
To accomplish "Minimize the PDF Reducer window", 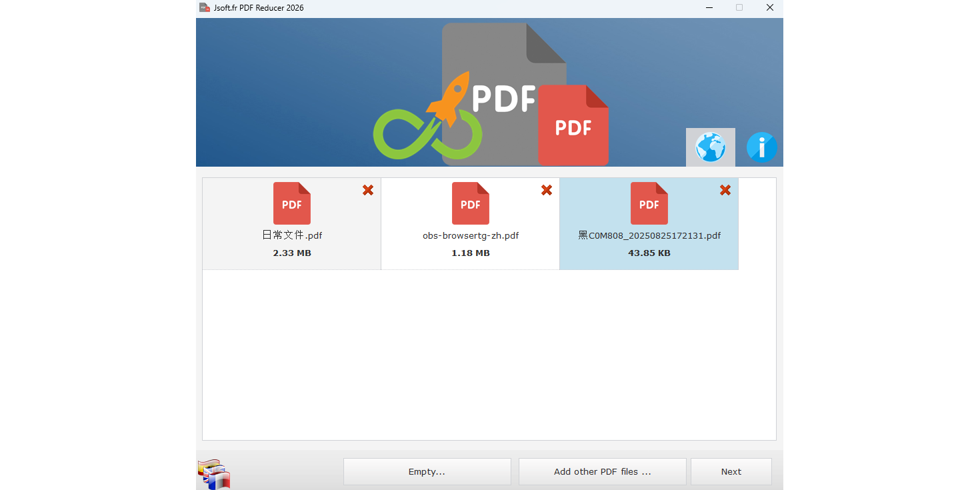I will click(x=709, y=8).
